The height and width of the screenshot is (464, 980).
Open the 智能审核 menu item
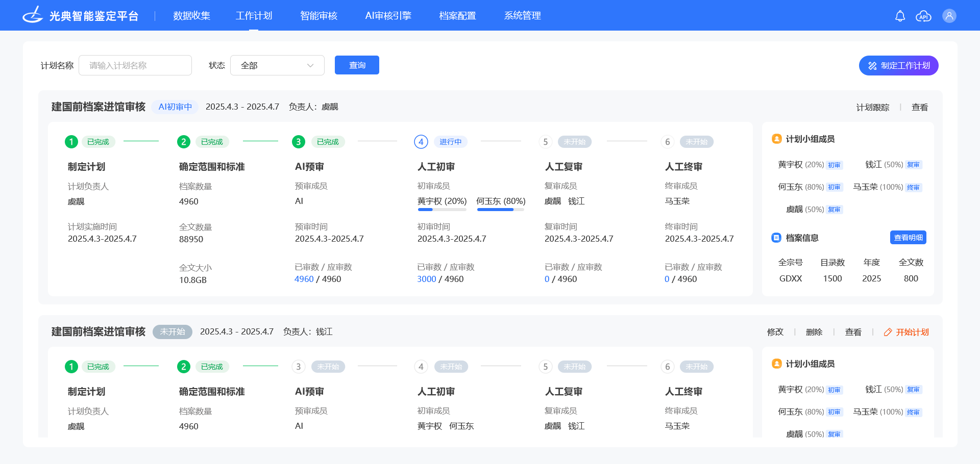tap(318, 15)
